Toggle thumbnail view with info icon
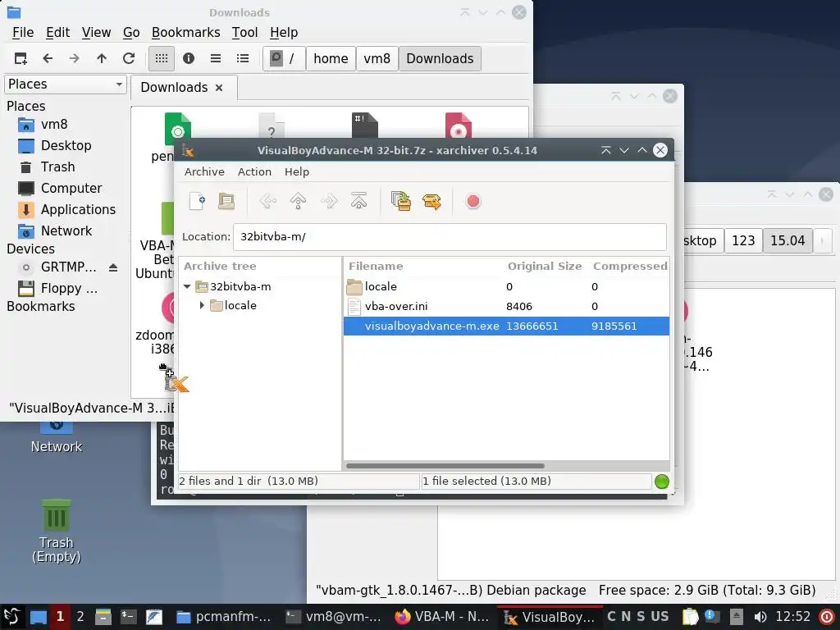The image size is (840, 630). tap(189, 58)
